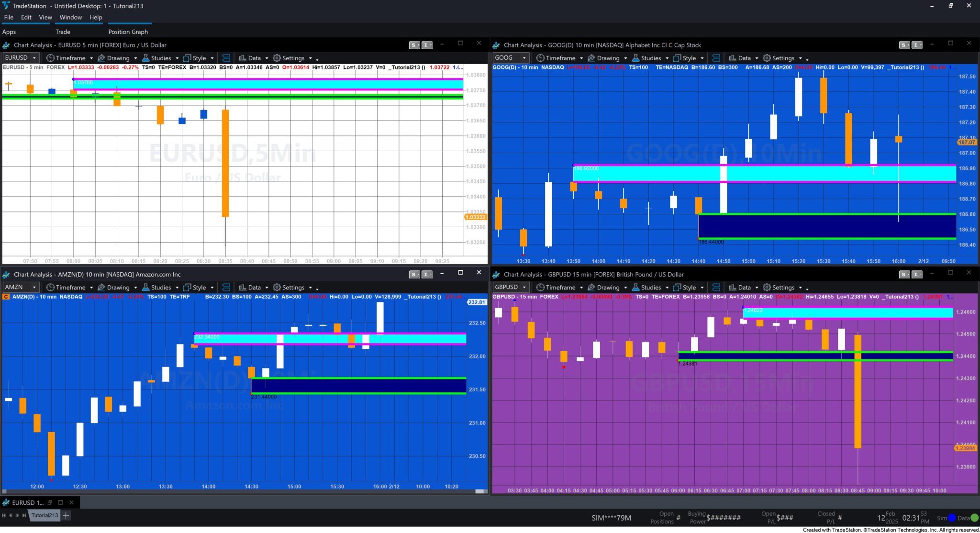Toggle the S symbol-link button on EURUSD chart
This screenshot has width=980, height=533.
pos(413,45)
